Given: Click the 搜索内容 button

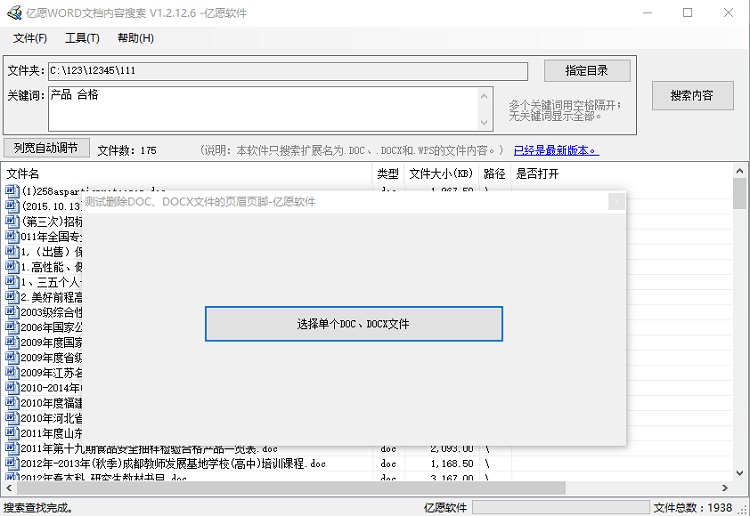Looking at the screenshot, I should (x=692, y=96).
